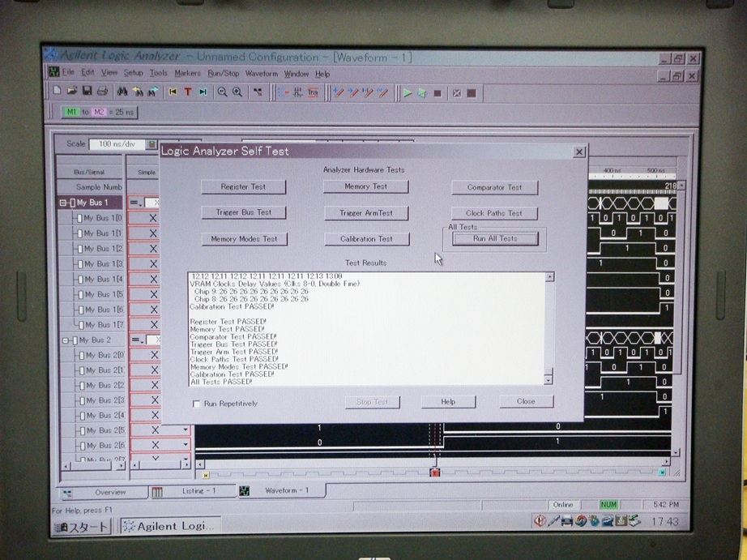Open the Markers menu
The image size is (747, 560).
click(x=187, y=73)
